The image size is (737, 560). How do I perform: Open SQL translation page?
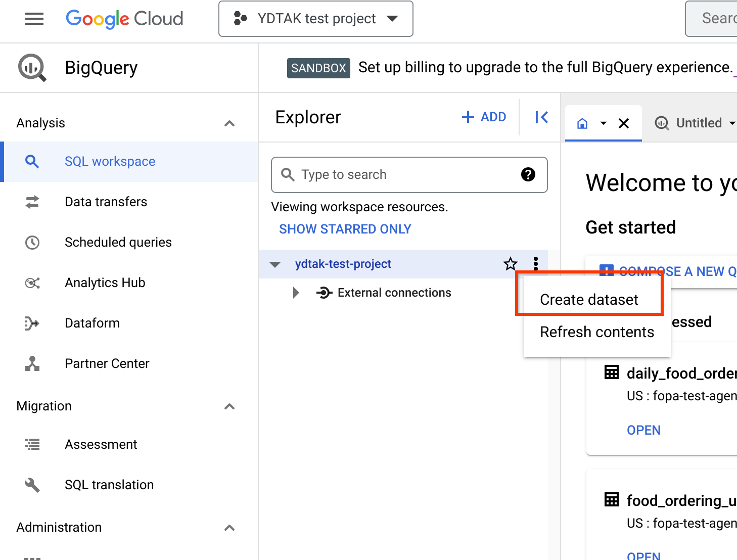(x=109, y=485)
